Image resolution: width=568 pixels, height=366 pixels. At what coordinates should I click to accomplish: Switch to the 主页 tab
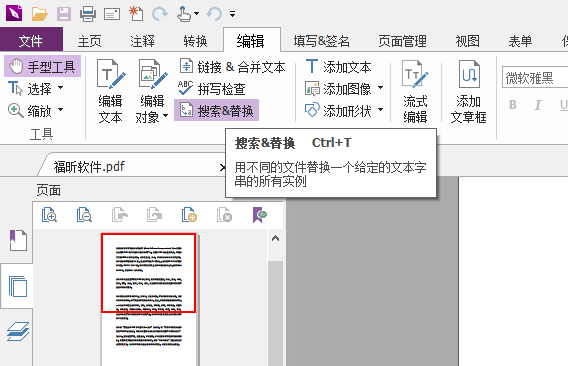(89, 41)
